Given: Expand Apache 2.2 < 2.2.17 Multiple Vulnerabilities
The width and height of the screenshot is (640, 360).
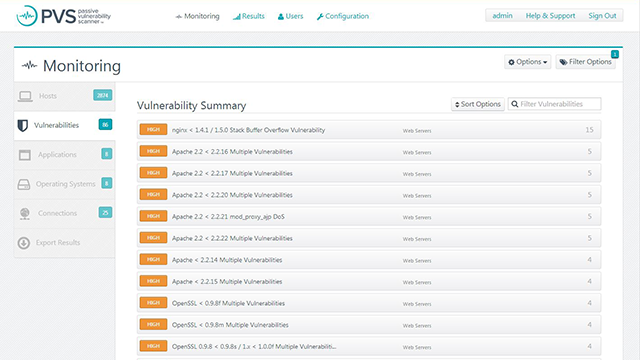Looking at the screenshot, I should (x=369, y=173).
